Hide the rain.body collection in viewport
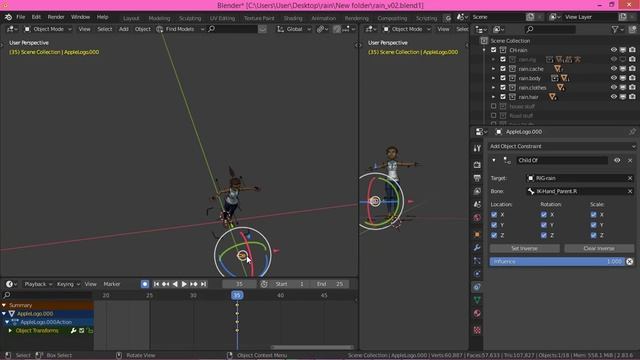640x360 pixels. click(613, 78)
